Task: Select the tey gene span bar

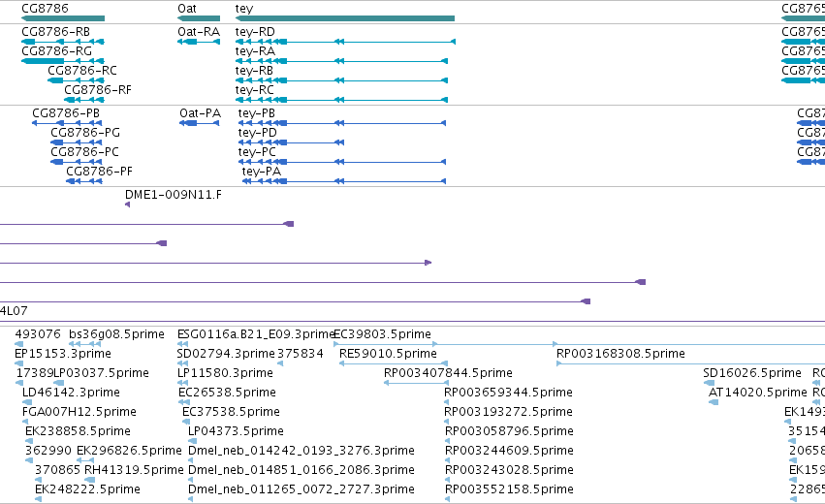Action: click(x=344, y=18)
